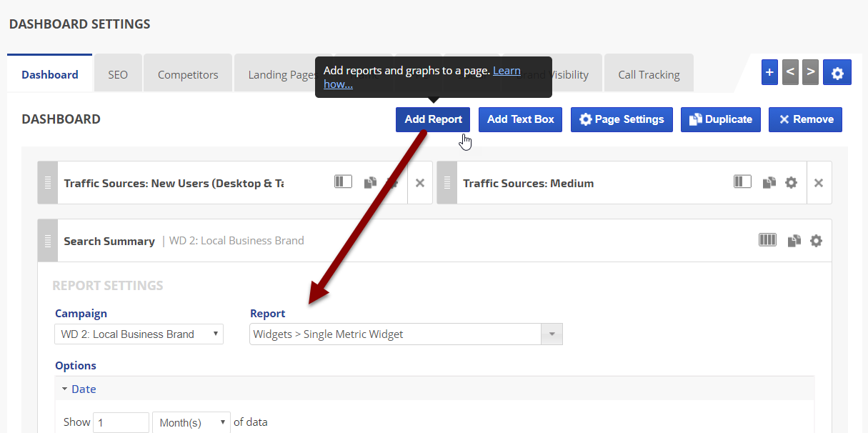Open the Landing Pages tab

tap(282, 74)
